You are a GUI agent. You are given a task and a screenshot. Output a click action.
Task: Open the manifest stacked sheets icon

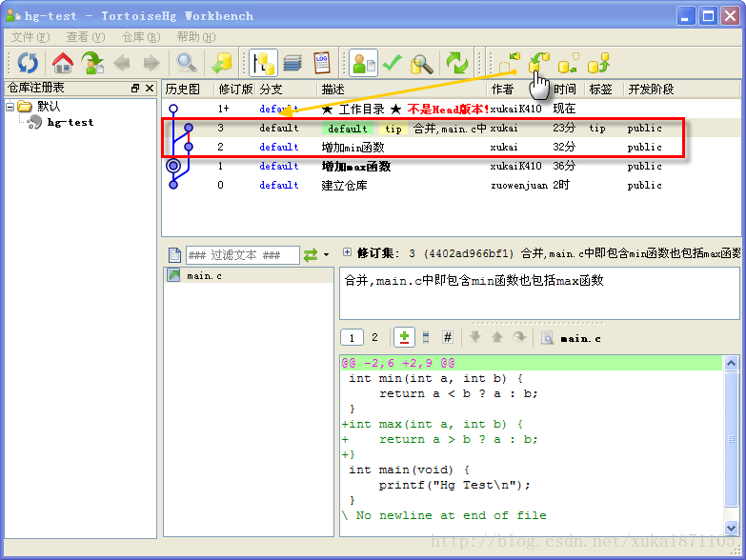click(292, 63)
